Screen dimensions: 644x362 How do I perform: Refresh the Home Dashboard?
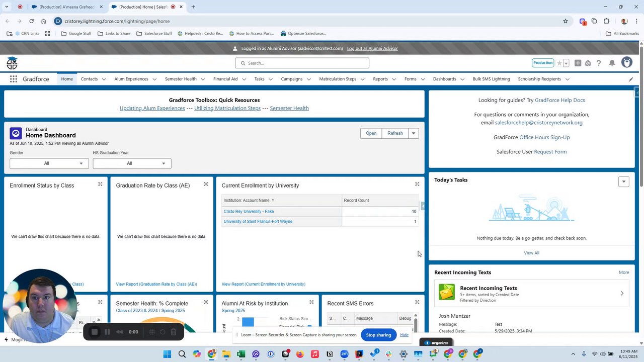[x=395, y=133]
